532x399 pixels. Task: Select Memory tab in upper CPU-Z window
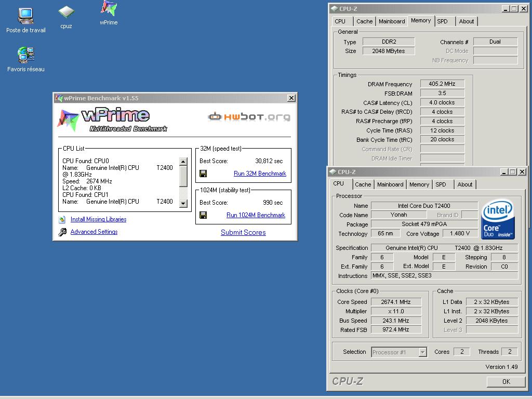tap(421, 21)
